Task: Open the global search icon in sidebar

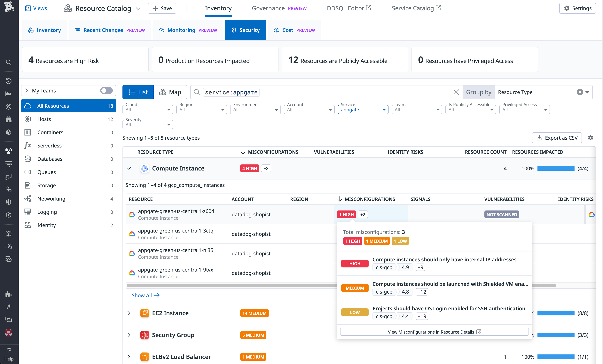Action: pos(9,62)
